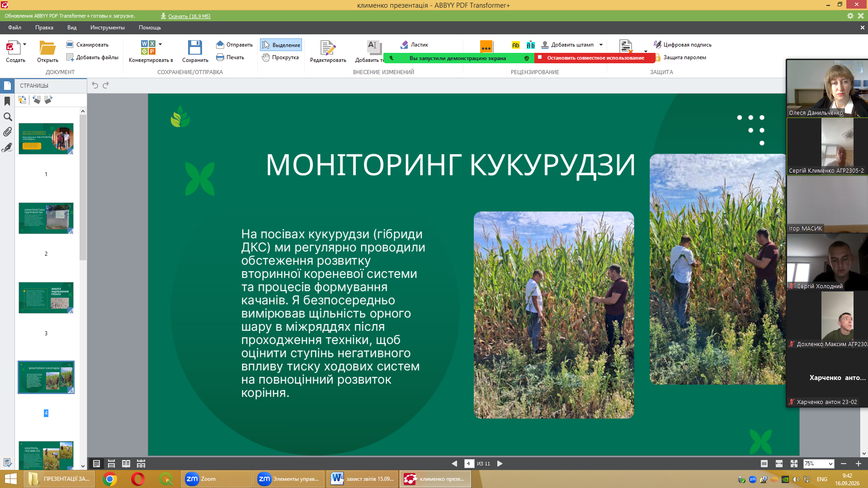Click the Print (Печать) button
The image size is (868, 488).
pos(230,57)
